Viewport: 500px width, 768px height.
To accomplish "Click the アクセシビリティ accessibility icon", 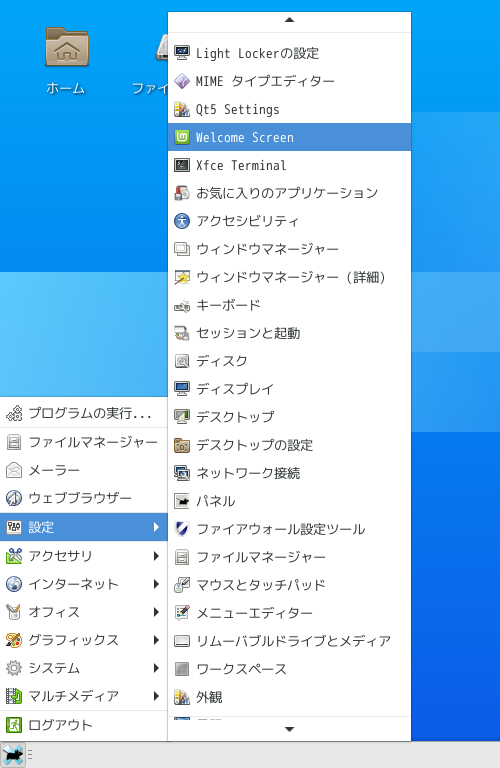I will (182, 221).
